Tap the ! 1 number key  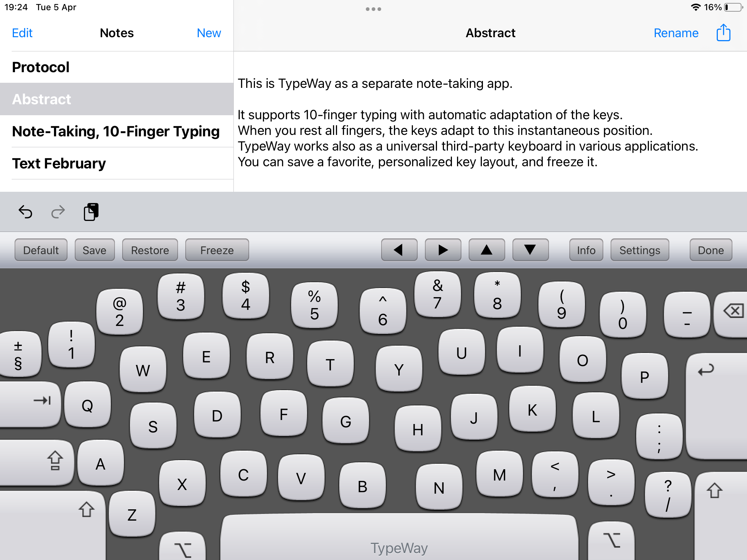click(71, 345)
